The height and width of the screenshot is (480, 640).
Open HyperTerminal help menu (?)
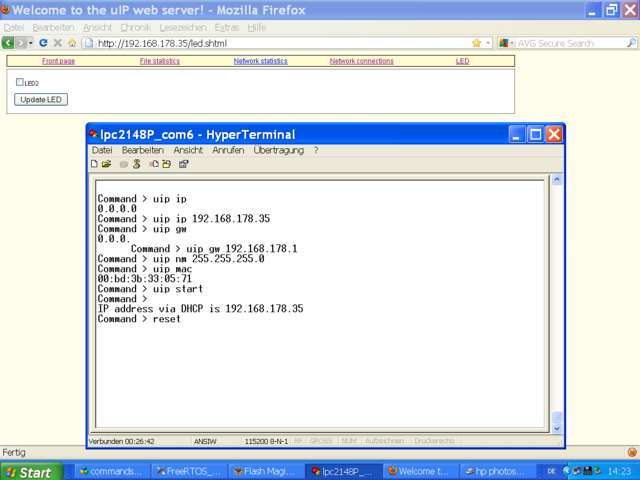[316, 150]
